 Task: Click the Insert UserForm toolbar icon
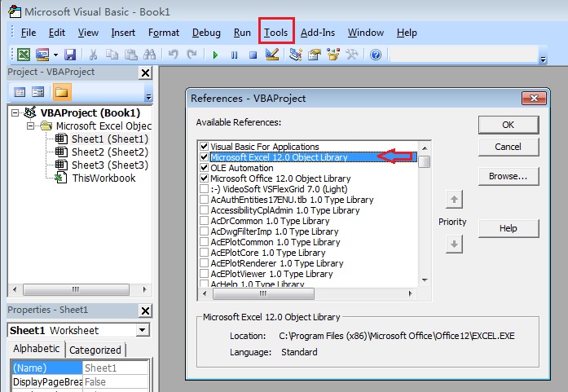(42, 55)
